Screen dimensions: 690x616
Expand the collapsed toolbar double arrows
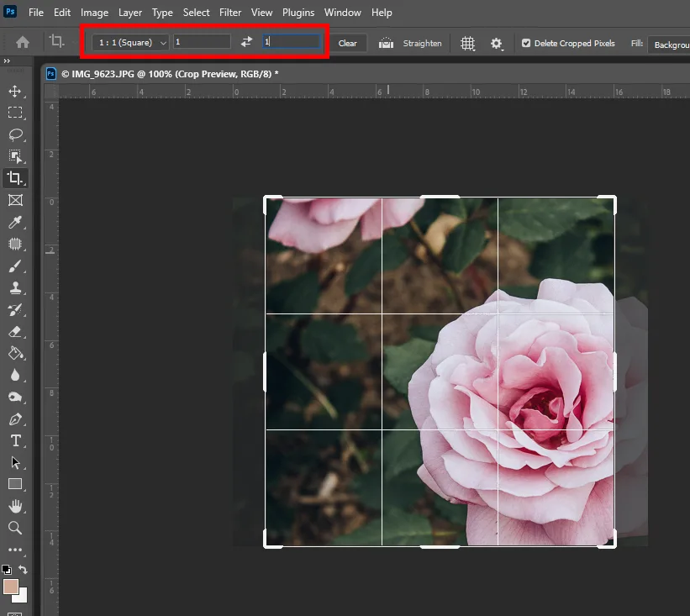(x=7, y=61)
